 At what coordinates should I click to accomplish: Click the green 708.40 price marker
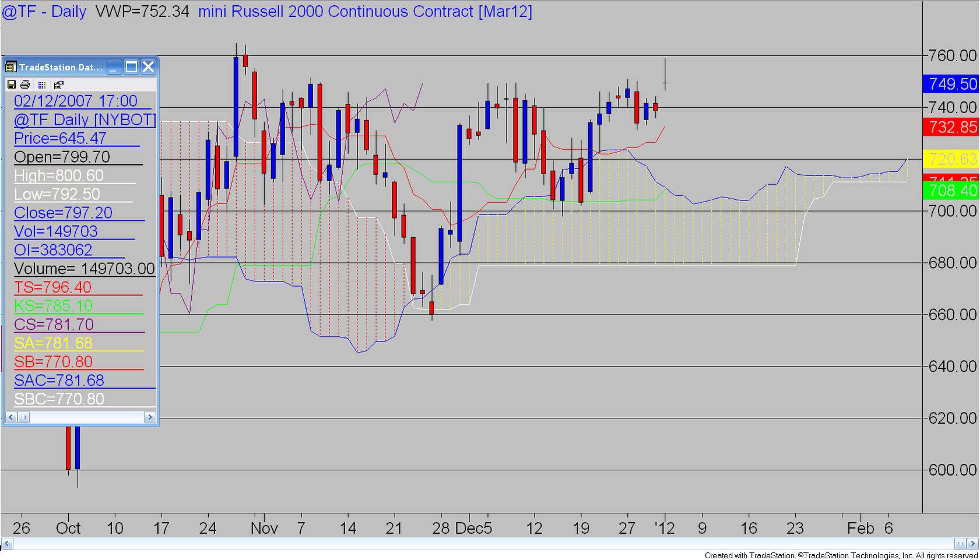(951, 191)
